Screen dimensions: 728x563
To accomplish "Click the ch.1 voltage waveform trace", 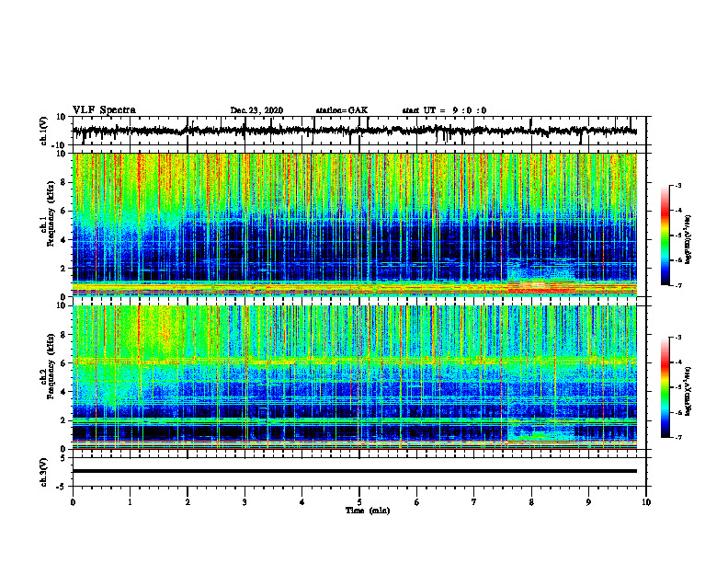I will (x=354, y=131).
